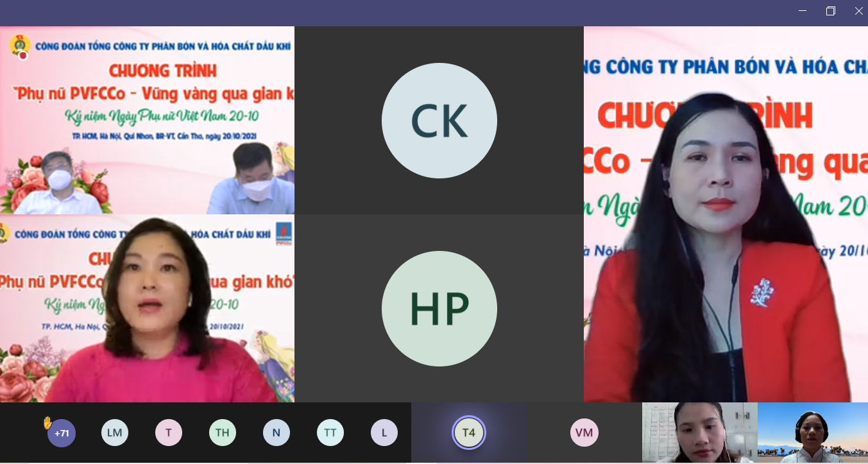
Task: Open video tile of two masked men
Action: 147,120
